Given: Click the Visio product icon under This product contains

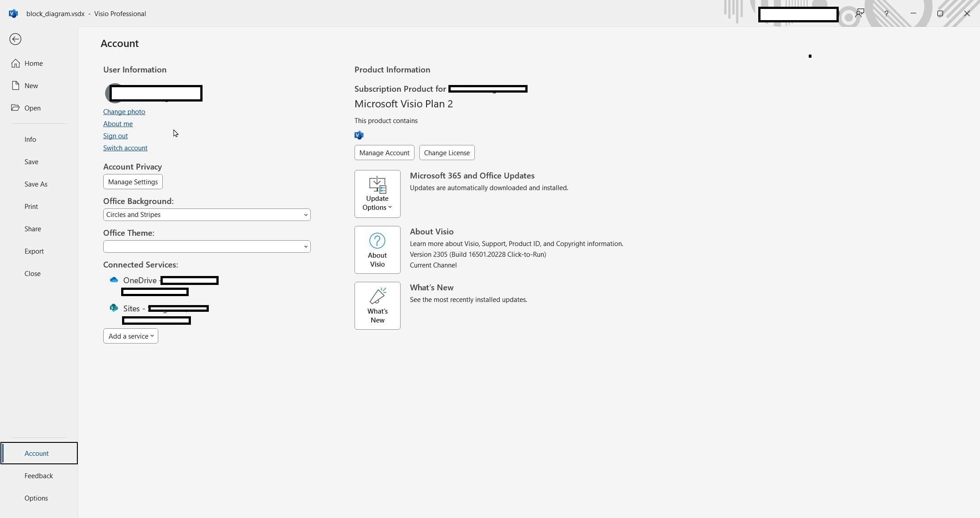Looking at the screenshot, I should 359,135.
